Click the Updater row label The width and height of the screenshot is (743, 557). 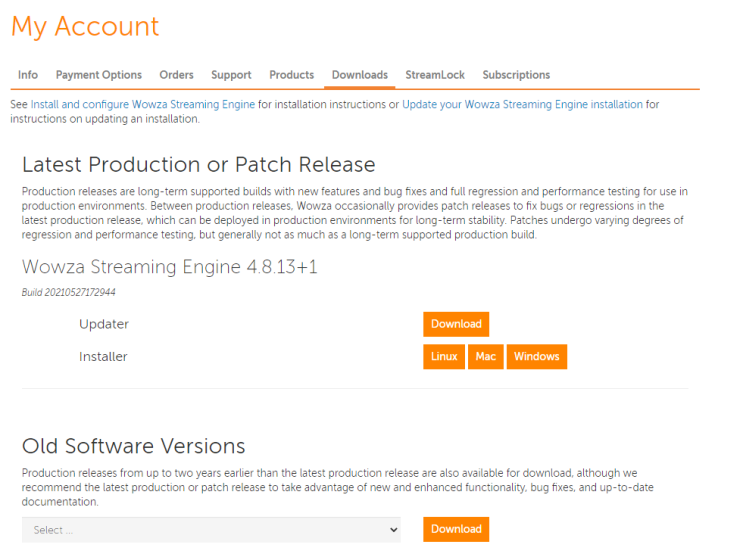(104, 324)
